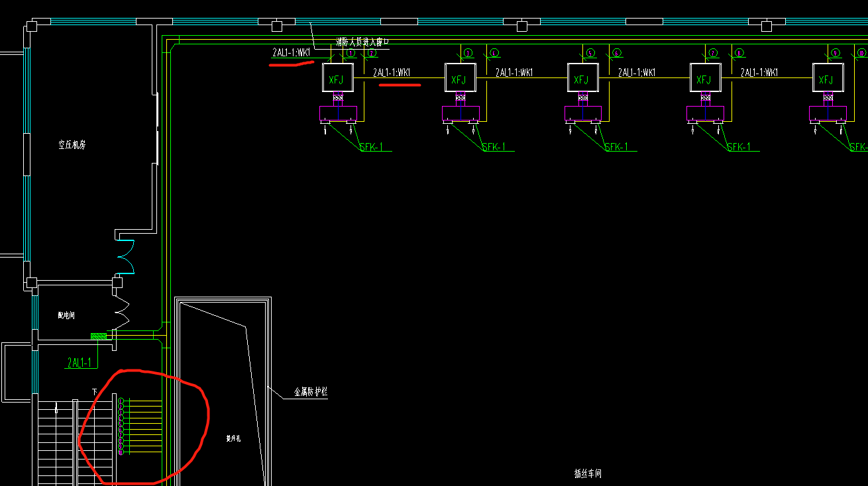This screenshot has height=486, width=868.
Task: Select the XFJ box under tags 1 and 2
Action: click(x=337, y=77)
